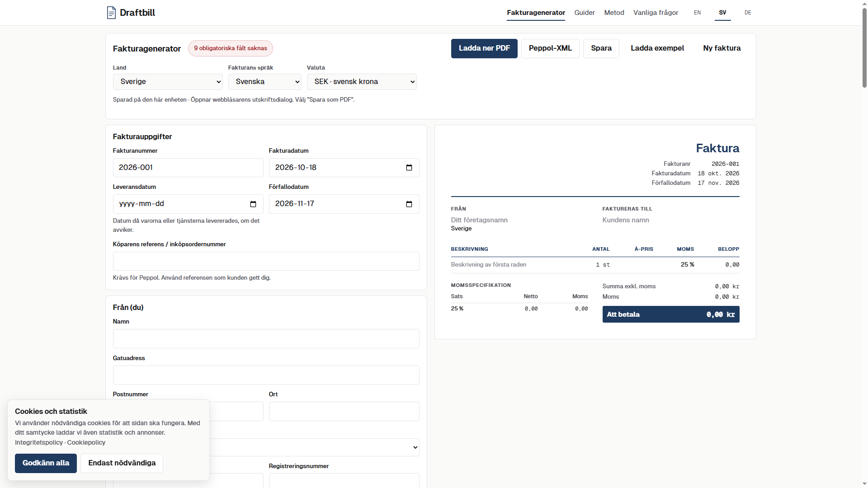
Task: Click Ladda ner PDF button
Action: pos(484,48)
